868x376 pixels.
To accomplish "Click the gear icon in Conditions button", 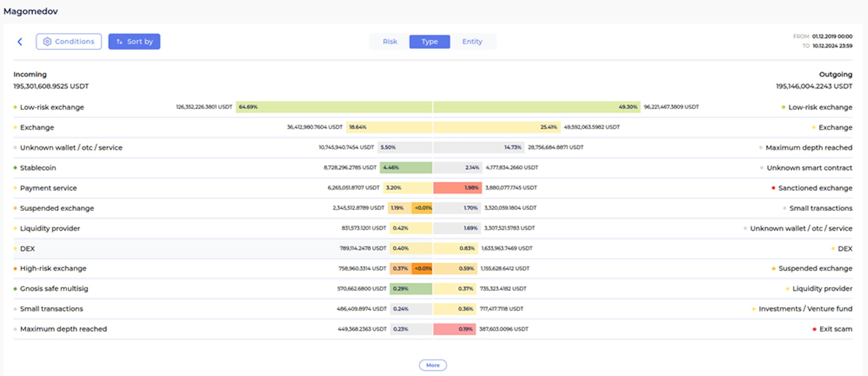I will 47,42.
